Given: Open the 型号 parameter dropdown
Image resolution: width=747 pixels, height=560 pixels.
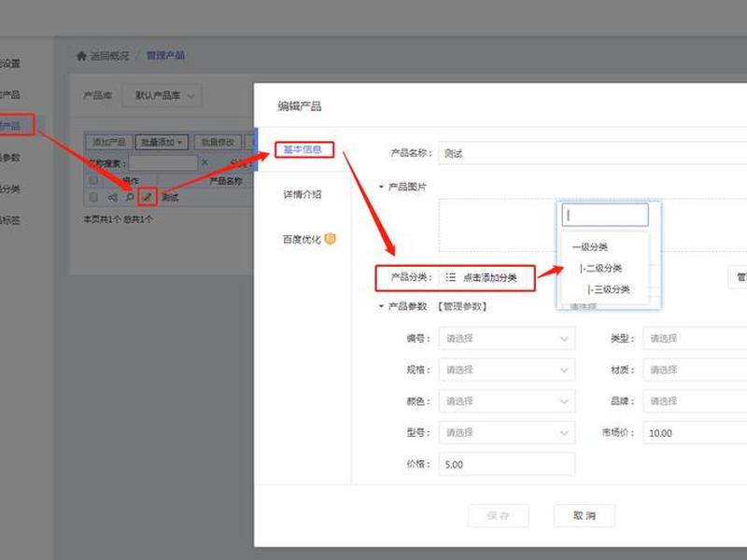Looking at the screenshot, I should [506, 432].
